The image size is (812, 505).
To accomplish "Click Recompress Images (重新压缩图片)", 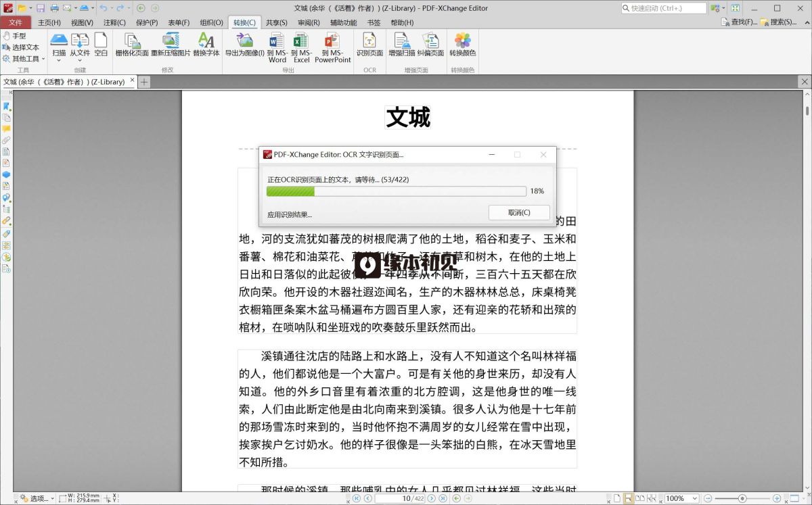I will pos(171,44).
